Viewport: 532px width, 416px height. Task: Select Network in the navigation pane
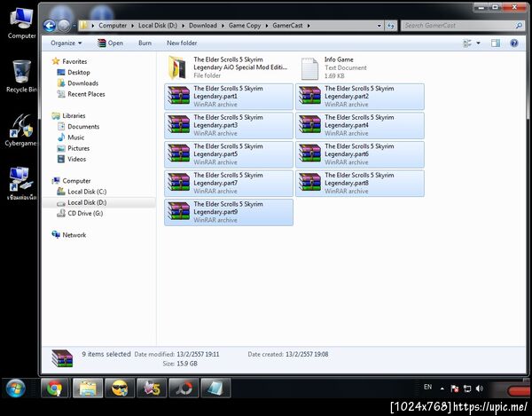(x=69, y=235)
